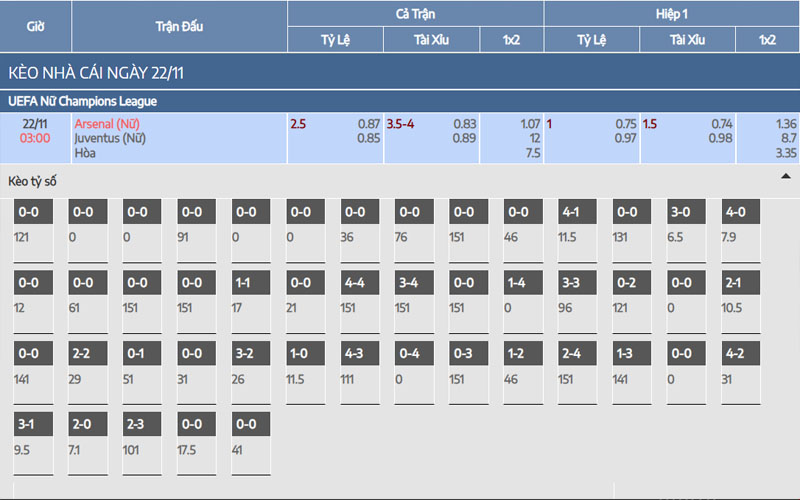Click the Arsenal (Nữ) team name
Image resolution: width=800 pixels, height=500 pixels.
pyautogui.click(x=107, y=123)
